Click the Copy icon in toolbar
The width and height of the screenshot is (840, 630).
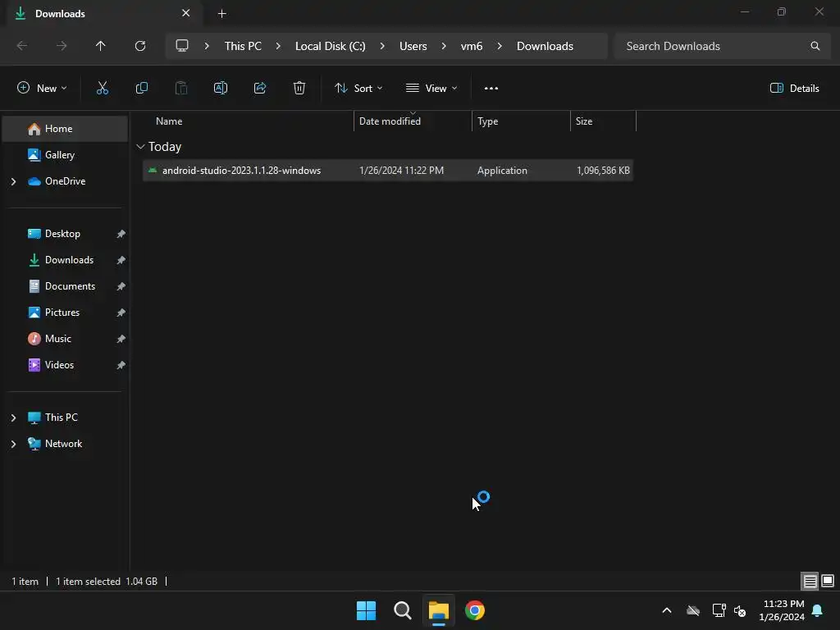(141, 89)
